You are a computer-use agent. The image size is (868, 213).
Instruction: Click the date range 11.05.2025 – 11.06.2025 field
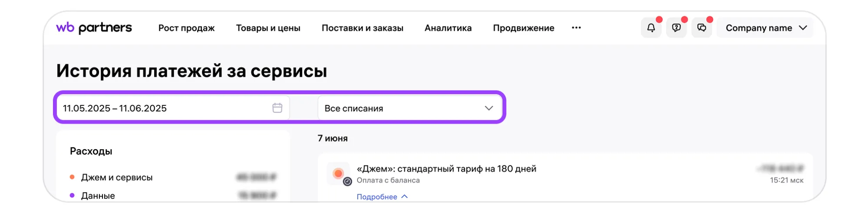pyautogui.click(x=165, y=108)
